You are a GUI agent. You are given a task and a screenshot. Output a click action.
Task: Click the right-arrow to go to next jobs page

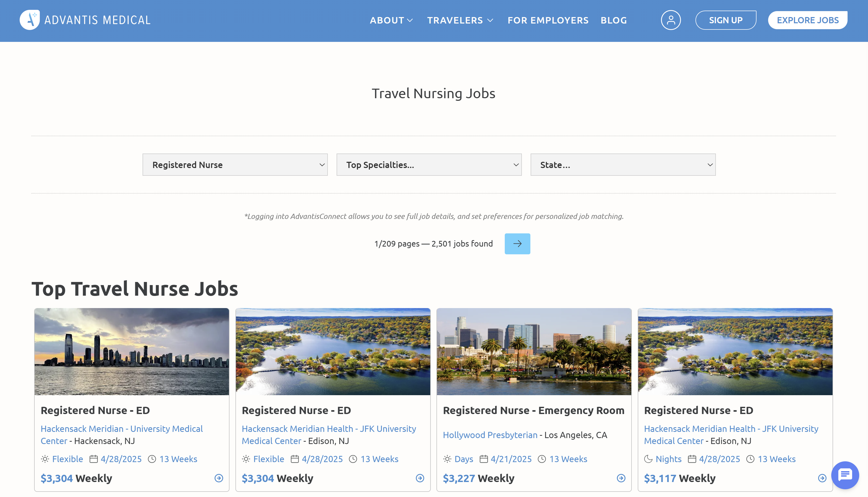pyautogui.click(x=517, y=243)
